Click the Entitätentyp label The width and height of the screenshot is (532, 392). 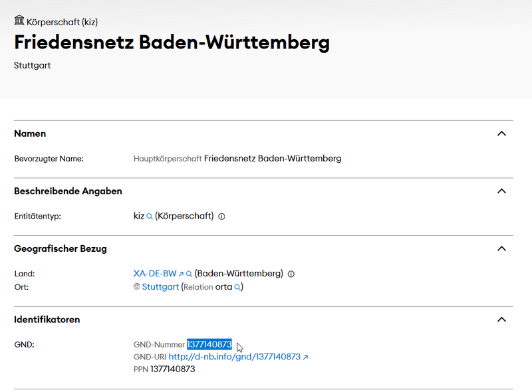pos(38,217)
